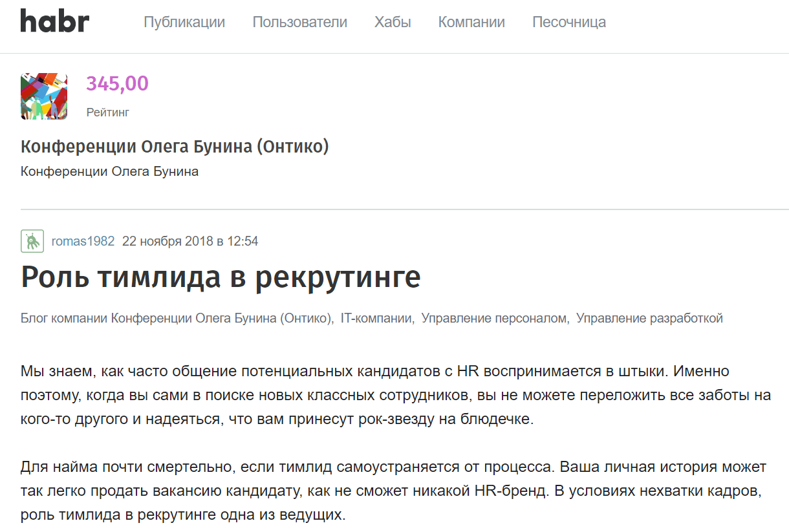Click the Рейтинг label under the score
The height and width of the screenshot is (532, 789).
pyautogui.click(x=107, y=112)
